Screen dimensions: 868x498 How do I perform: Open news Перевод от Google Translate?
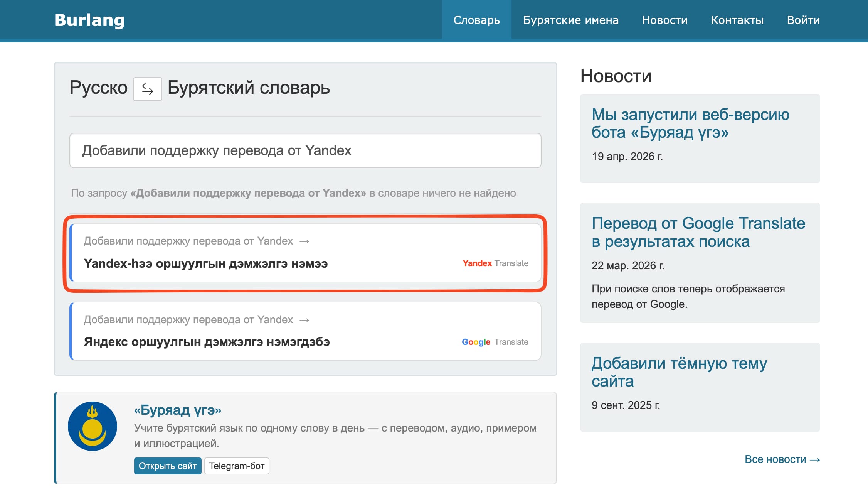(698, 232)
